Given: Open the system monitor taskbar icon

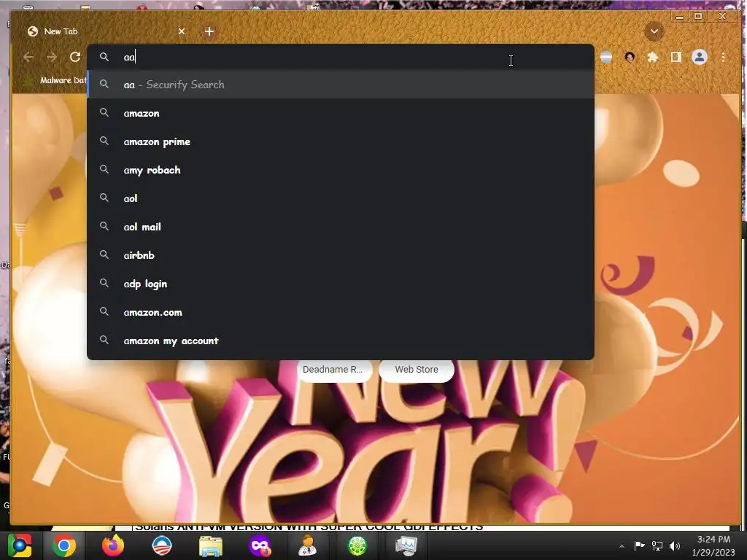Looking at the screenshot, I should coord(406,545).
